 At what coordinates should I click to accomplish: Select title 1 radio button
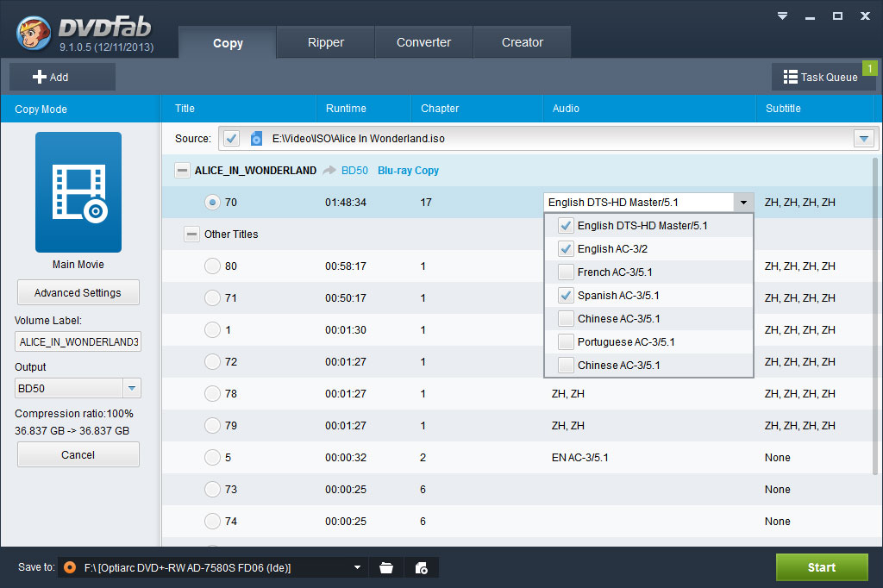[212, 329]
